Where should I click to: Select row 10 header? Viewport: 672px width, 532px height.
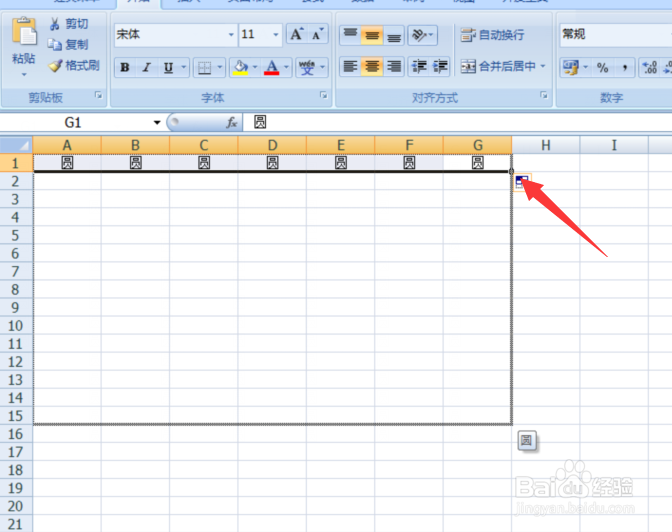[x=16, y=325]
